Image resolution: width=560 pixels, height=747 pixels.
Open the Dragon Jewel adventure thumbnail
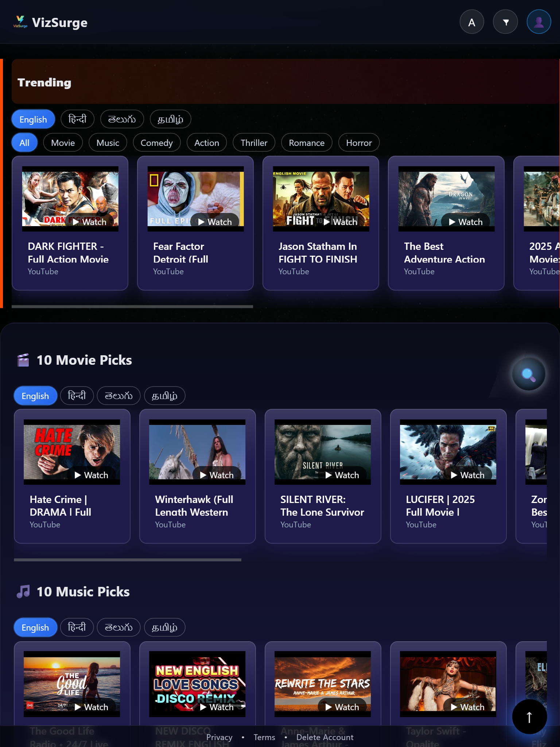[x=447, y=199]
